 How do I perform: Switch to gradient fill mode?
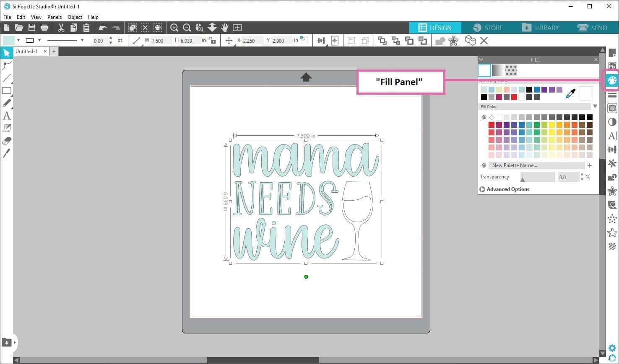(497, 70)
